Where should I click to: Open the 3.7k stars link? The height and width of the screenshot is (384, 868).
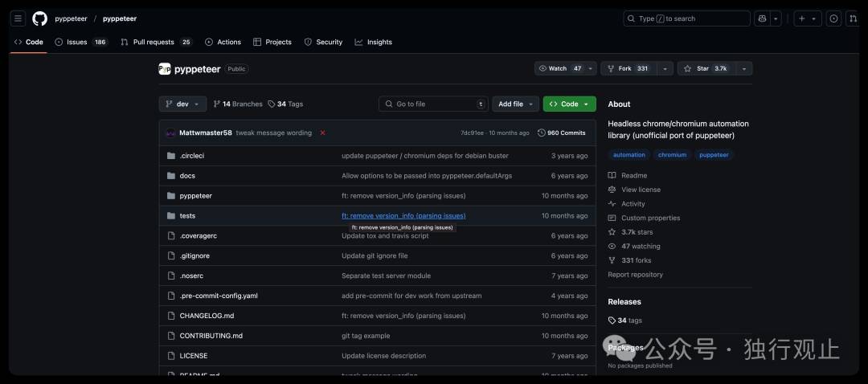point(630,232)
